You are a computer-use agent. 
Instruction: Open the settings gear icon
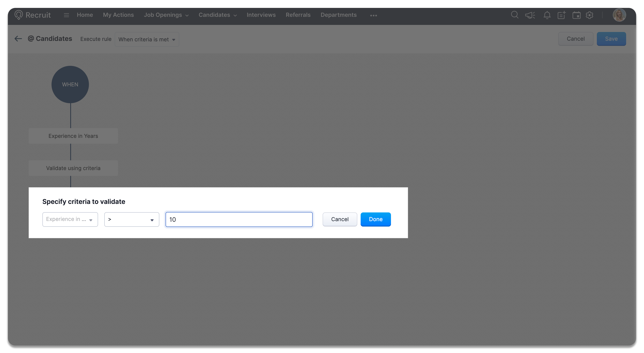pyautogui.click(x=590, y=15)
